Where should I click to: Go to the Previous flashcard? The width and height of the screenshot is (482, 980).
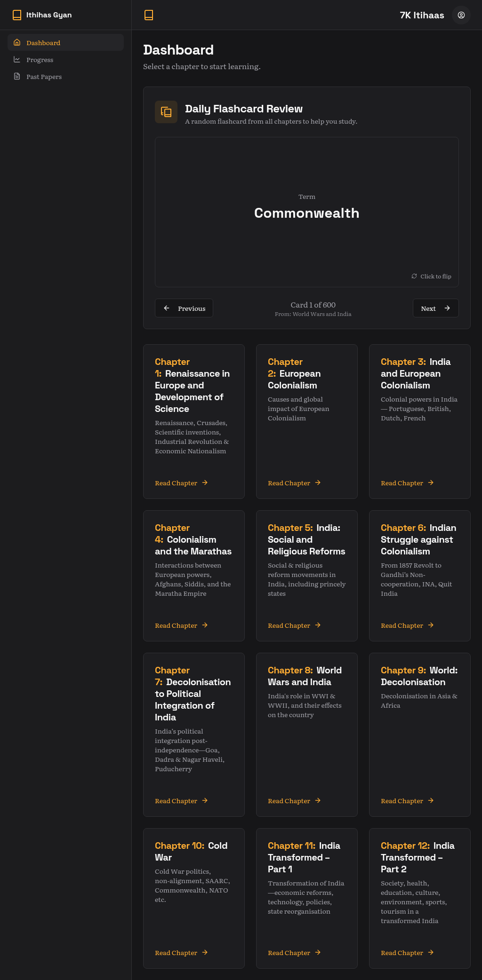pyautogui.click(x=184, y=308)
